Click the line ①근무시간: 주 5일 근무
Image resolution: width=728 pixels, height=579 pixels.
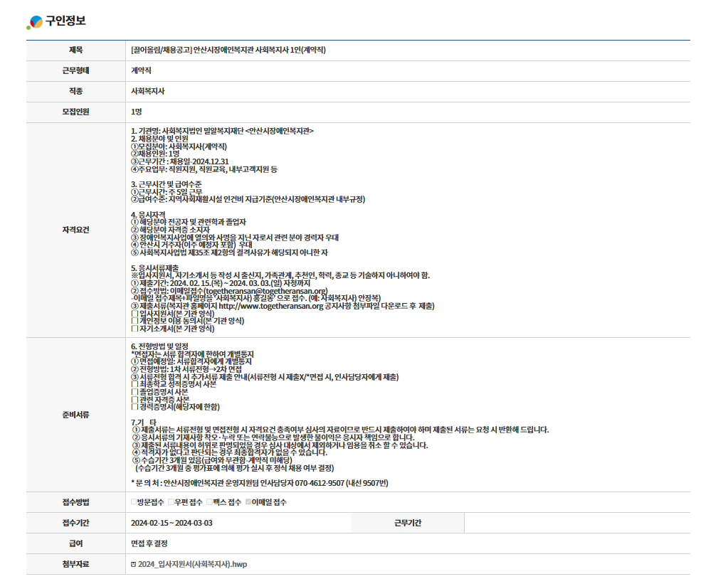(x=167, y=191)
